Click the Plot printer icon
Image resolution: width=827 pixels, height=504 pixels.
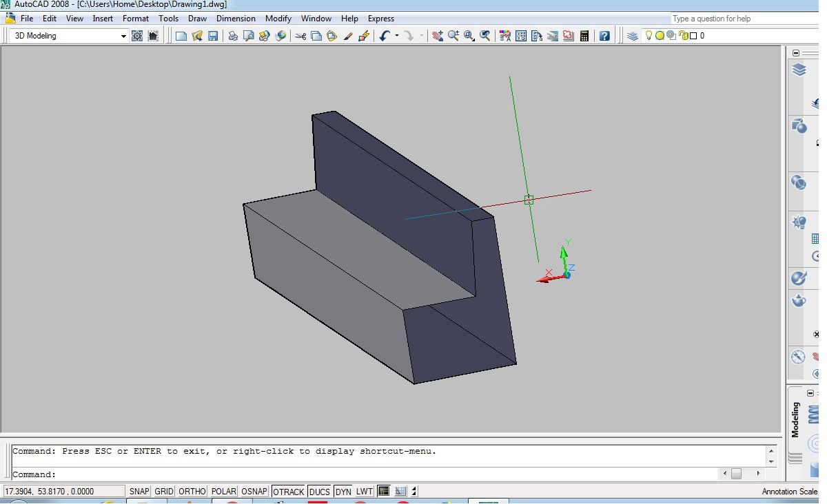coord(233,36)
